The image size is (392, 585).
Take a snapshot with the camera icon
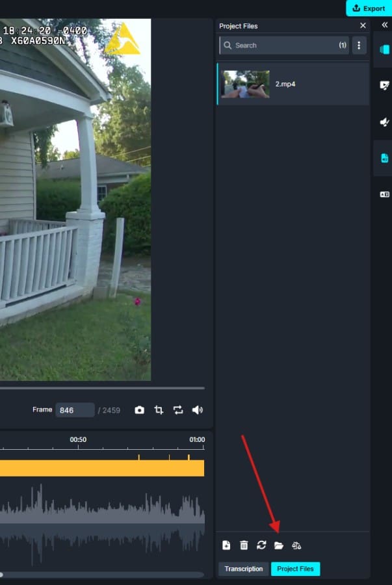139,410
